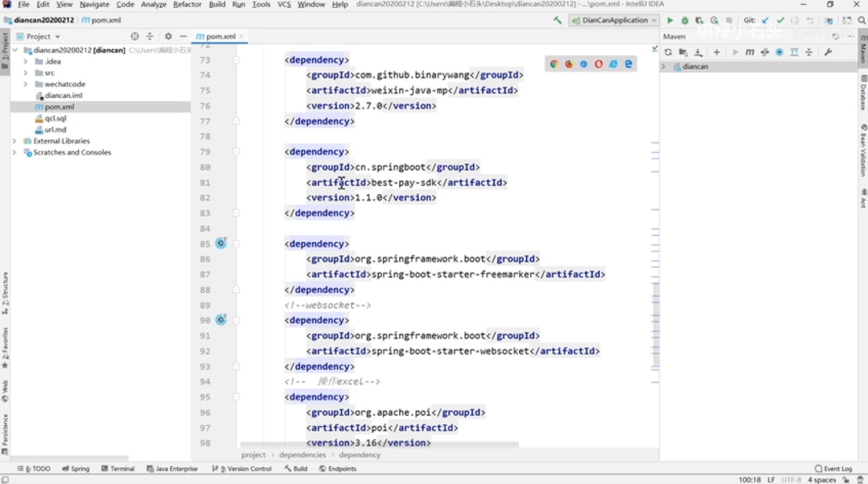Viewport: 868px width, 484px height.
Task: Open Maven Settings wrench icon
Action: click(828, 52)
